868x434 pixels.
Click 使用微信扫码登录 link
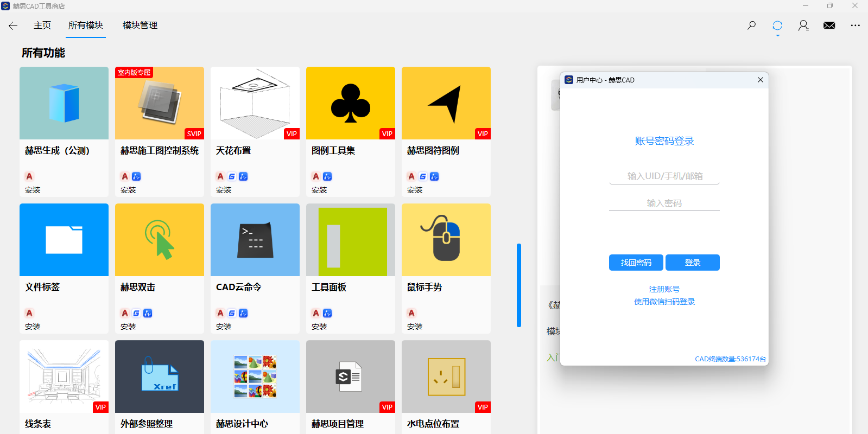pyautogui.click(x=664, y=302)
